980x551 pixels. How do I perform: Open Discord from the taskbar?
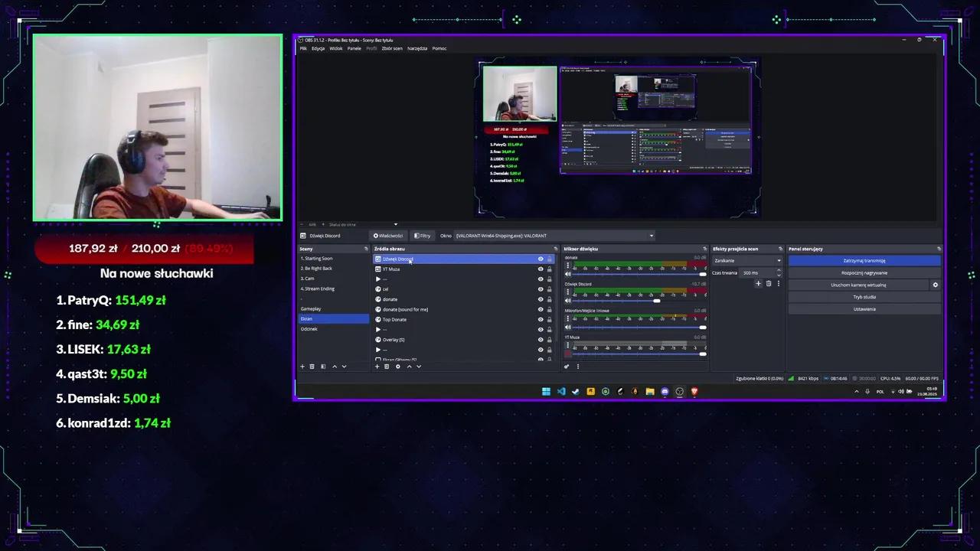click(x=665, y=392)
